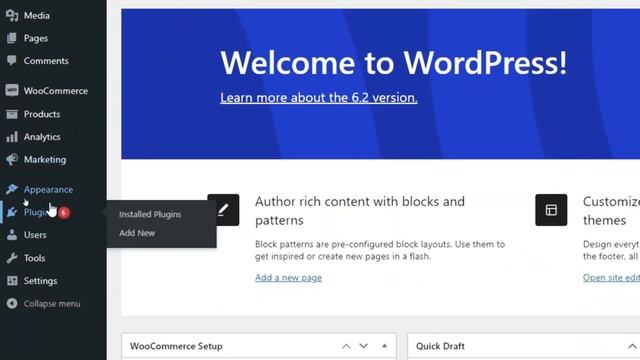Move WooCommerce Setup widget down
Image resolution: width=640 pixels, height=360 pixels.
pyautogui.click(x=363, y=346)
